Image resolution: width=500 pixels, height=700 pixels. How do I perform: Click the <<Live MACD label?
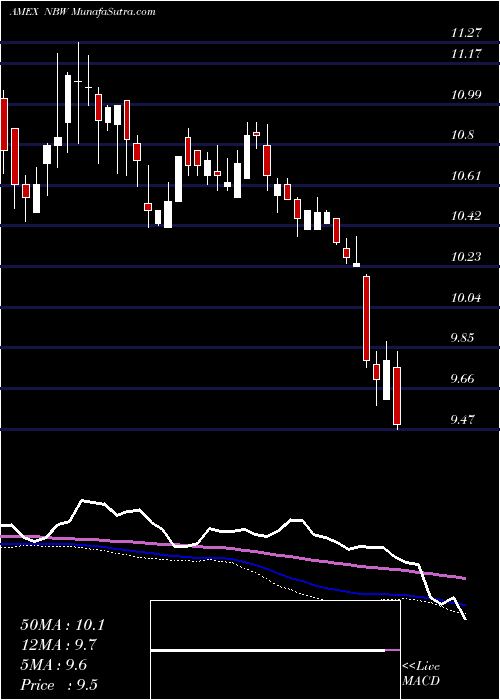coord(421,674)
